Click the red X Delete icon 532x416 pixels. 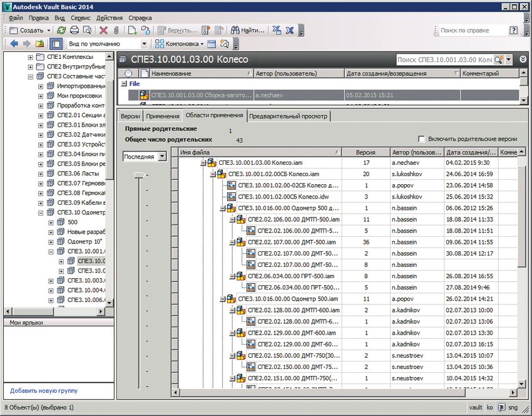point(103,30)
